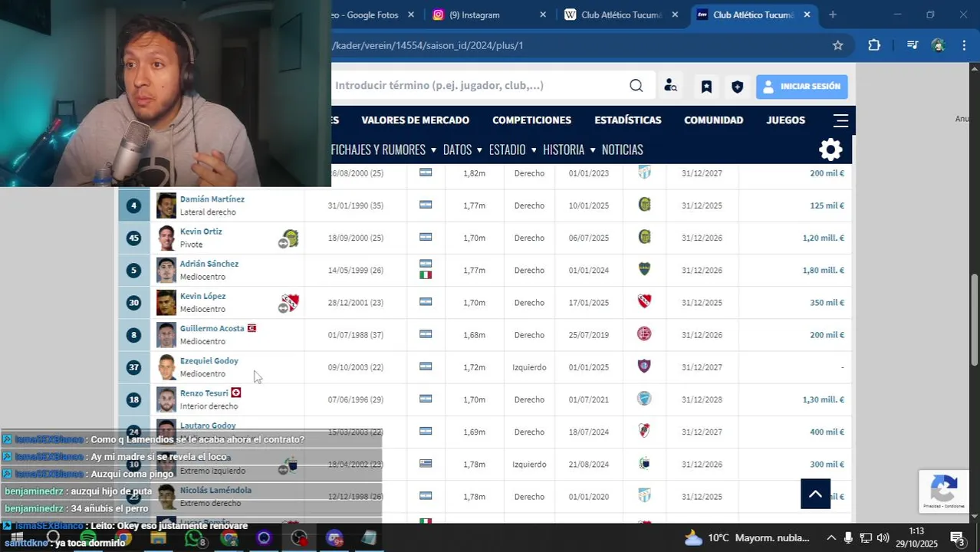Click the 350 mil € market value

827,303
